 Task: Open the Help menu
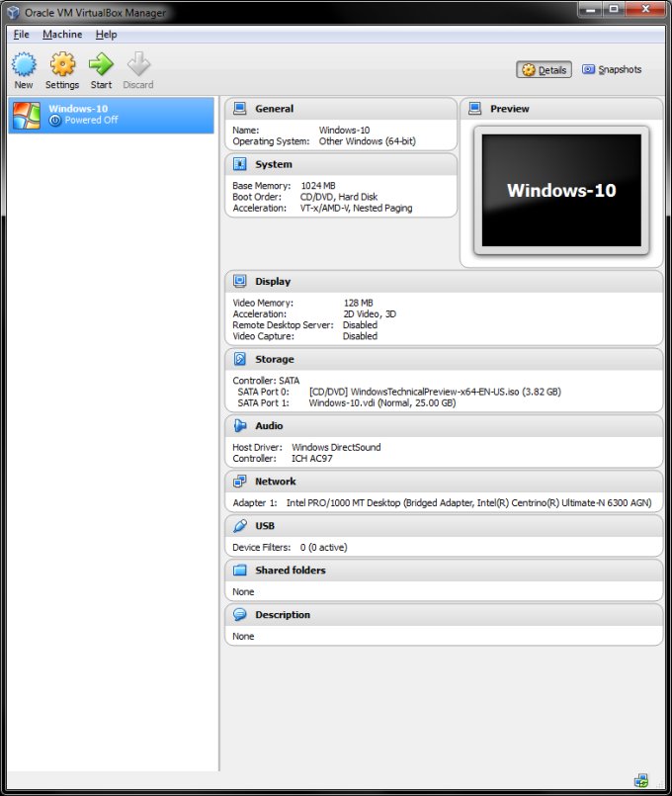106,34
